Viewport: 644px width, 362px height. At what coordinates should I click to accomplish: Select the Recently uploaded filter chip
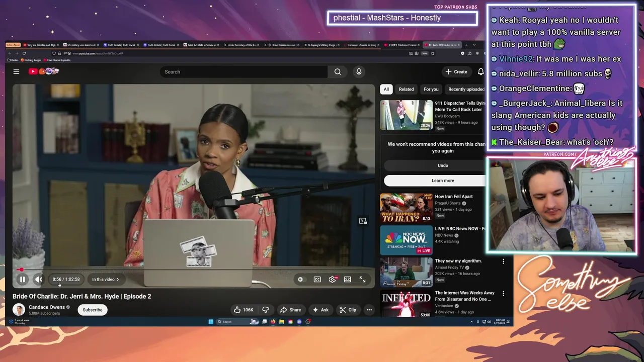pyautogui.click(x=466, y=89)
